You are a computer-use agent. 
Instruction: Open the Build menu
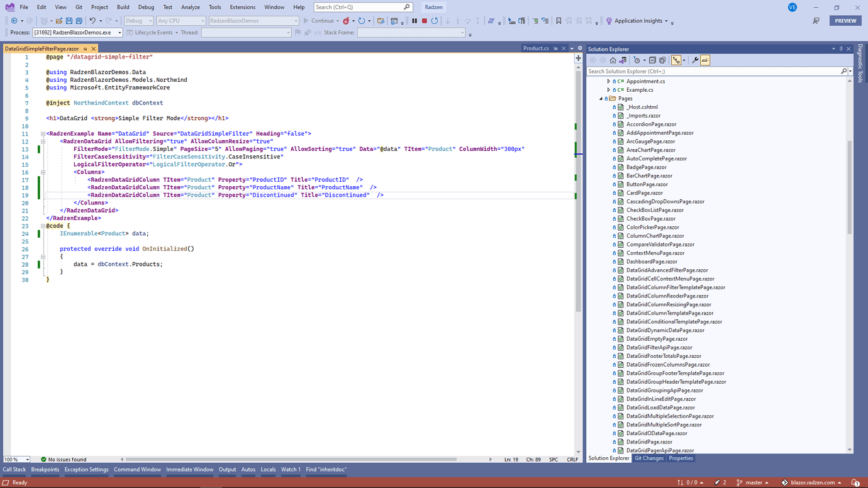pyautogui.click(x=123, y=8)
